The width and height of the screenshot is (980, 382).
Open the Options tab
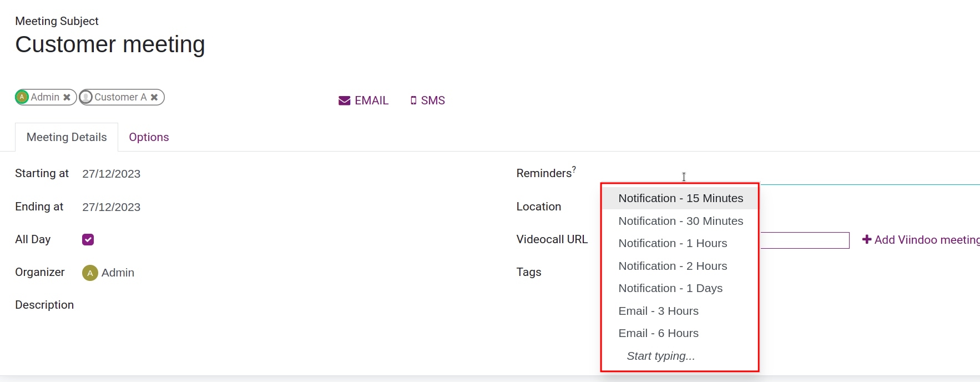click(149, 137)
